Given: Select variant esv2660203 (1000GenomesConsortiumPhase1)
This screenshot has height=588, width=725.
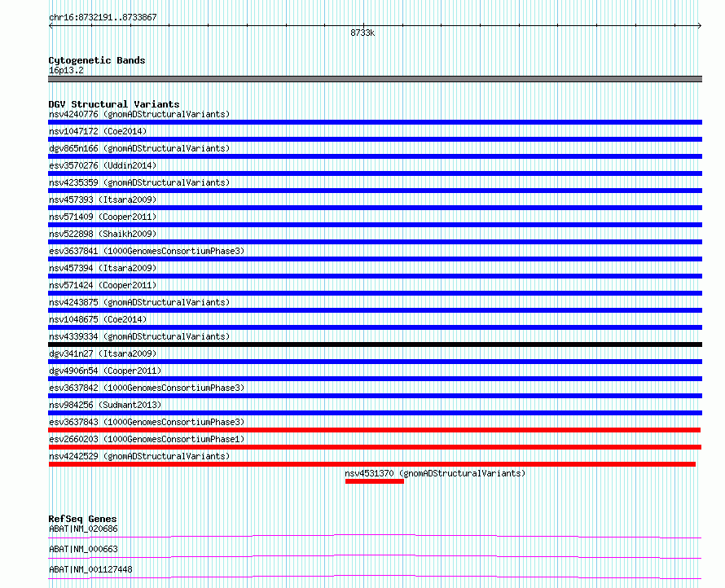Looking at the screenshot, I should tap(147, 439).
